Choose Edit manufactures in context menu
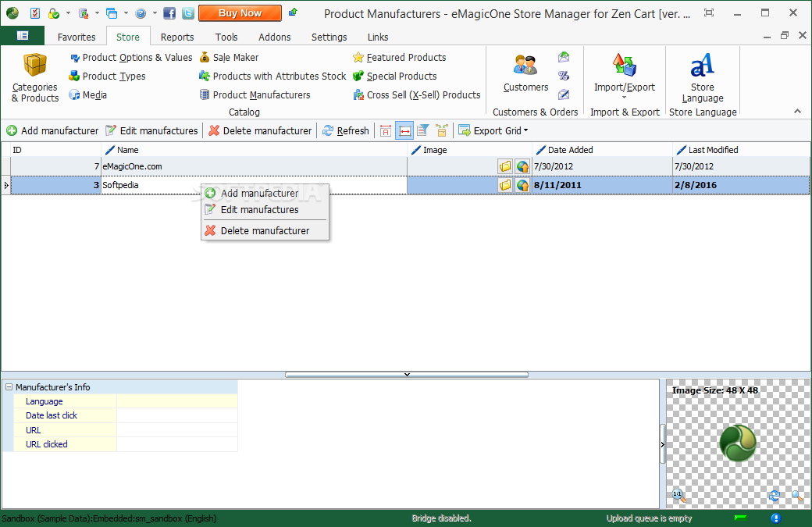The width and height of the screenshot is (812, 527). click(x=265, y=210)
